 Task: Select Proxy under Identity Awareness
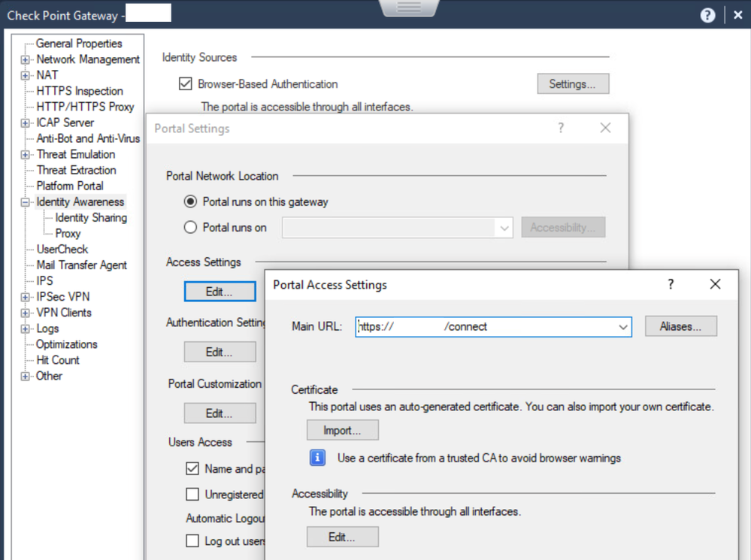click(68, 233)
